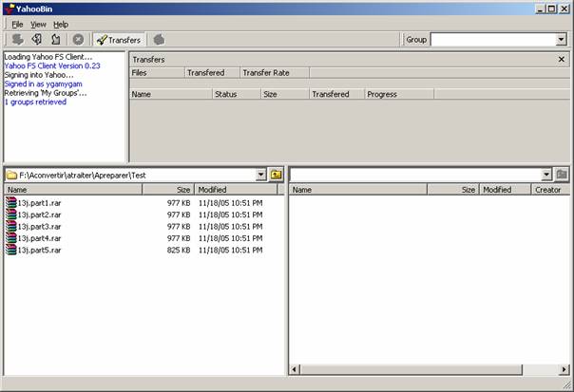Sort remote files by Modified column

pos(506,190)
